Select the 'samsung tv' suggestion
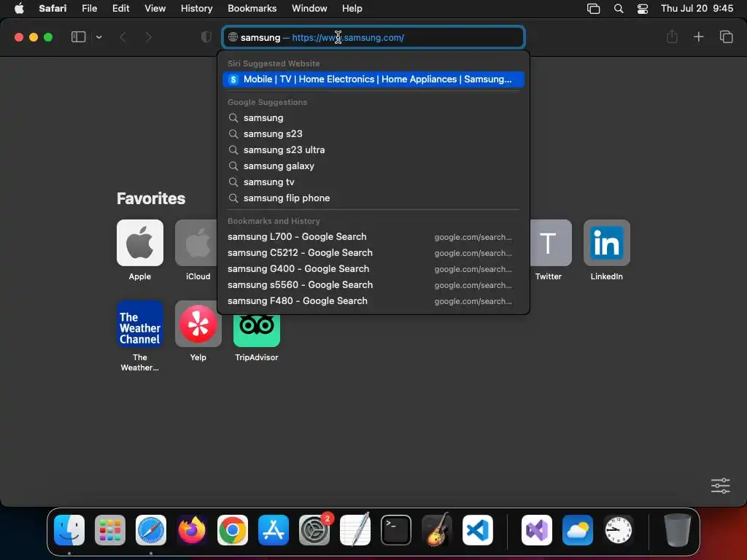 point(373,182)
